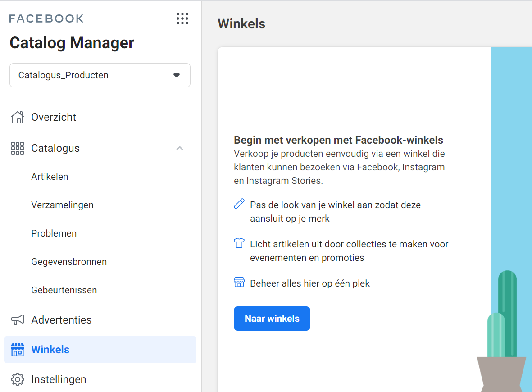Screen dimensions: 532x392
Task: Click the t-shirt icon beside the collecties text
Action: [x=239, y=243]
